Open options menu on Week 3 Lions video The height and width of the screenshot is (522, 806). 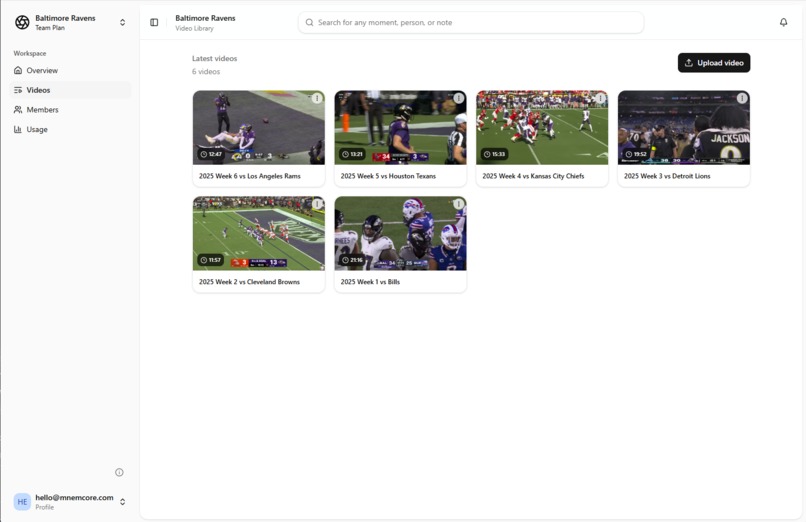742,98
